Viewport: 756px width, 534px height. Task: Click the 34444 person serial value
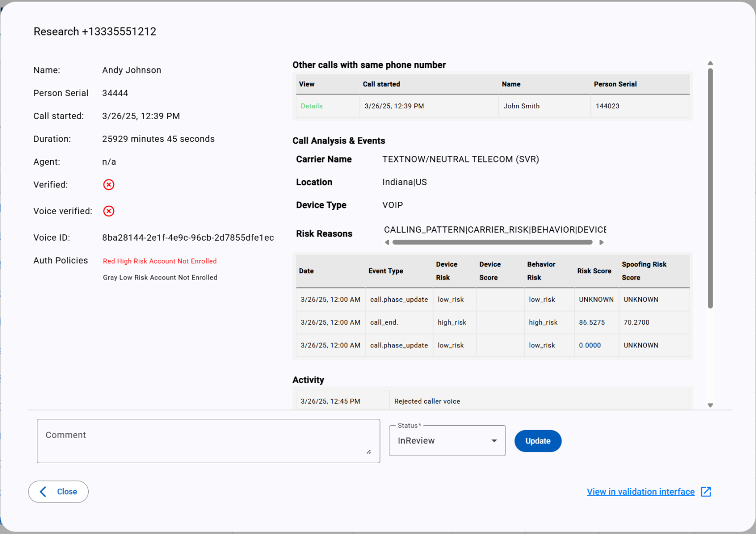pos(115,93)
